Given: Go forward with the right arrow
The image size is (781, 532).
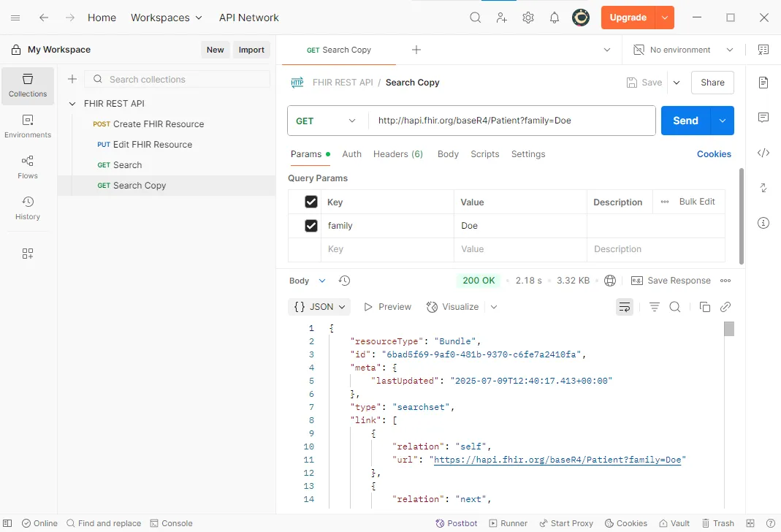Looking at the screenshot, I should [69, 18].
